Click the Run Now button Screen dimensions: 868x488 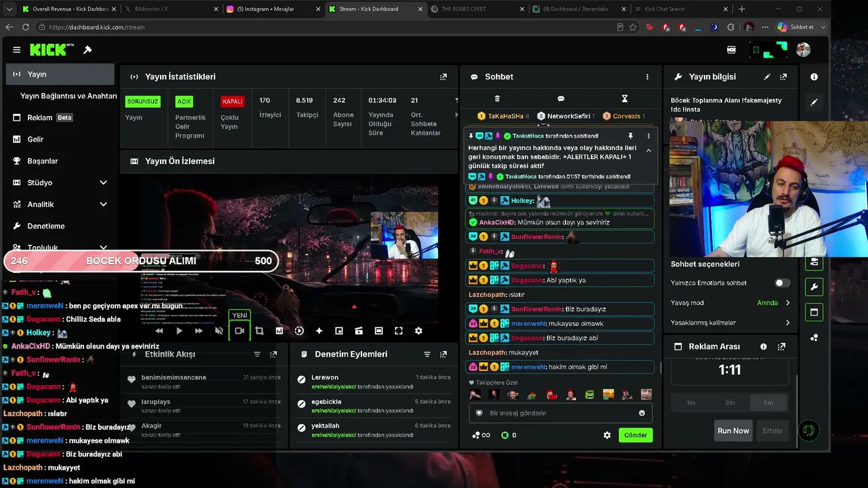(733, 430)
